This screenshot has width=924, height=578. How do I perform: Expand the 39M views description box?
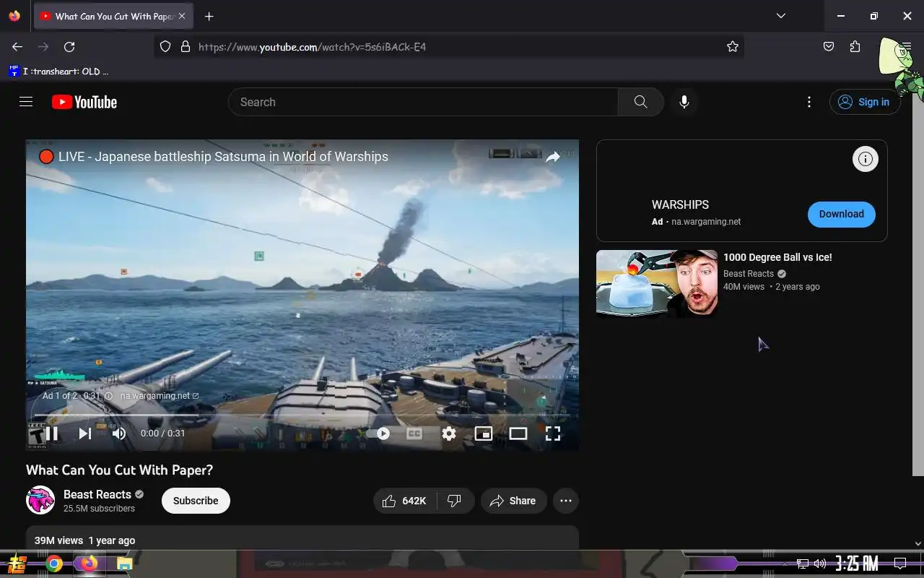tap(302, 538)
